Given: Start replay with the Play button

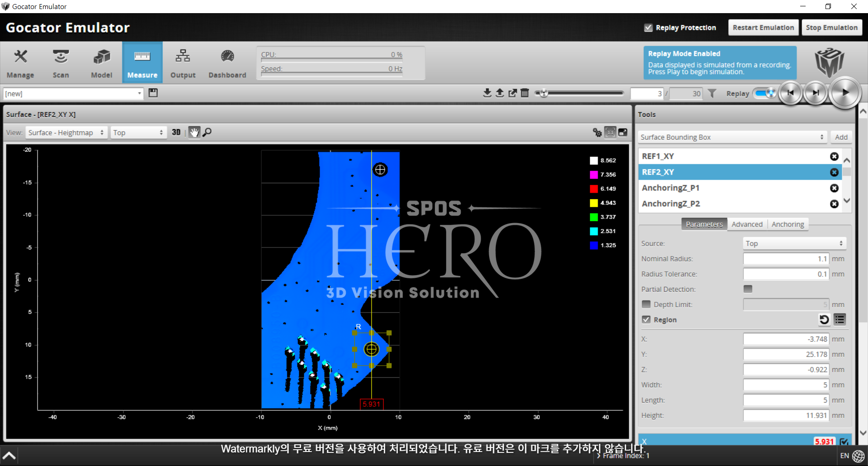Looking at the screenshot, I should click(x=845, y=93).
